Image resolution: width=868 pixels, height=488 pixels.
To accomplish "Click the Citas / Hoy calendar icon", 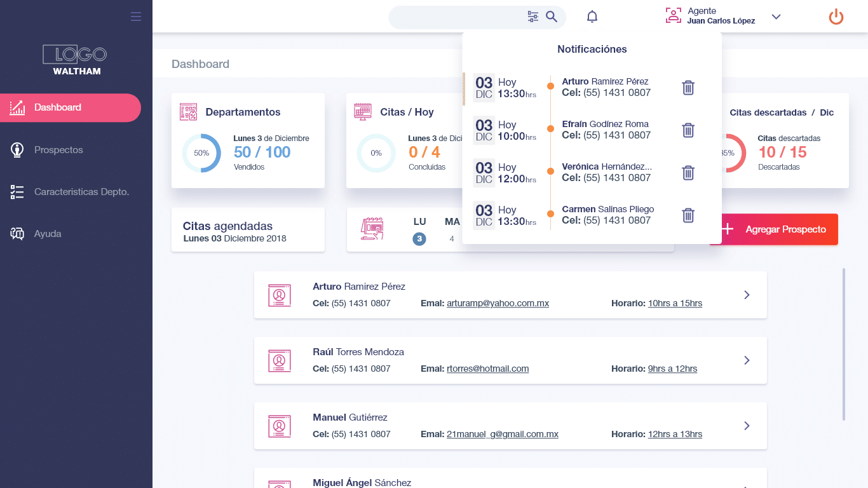I will click(363, 112).
